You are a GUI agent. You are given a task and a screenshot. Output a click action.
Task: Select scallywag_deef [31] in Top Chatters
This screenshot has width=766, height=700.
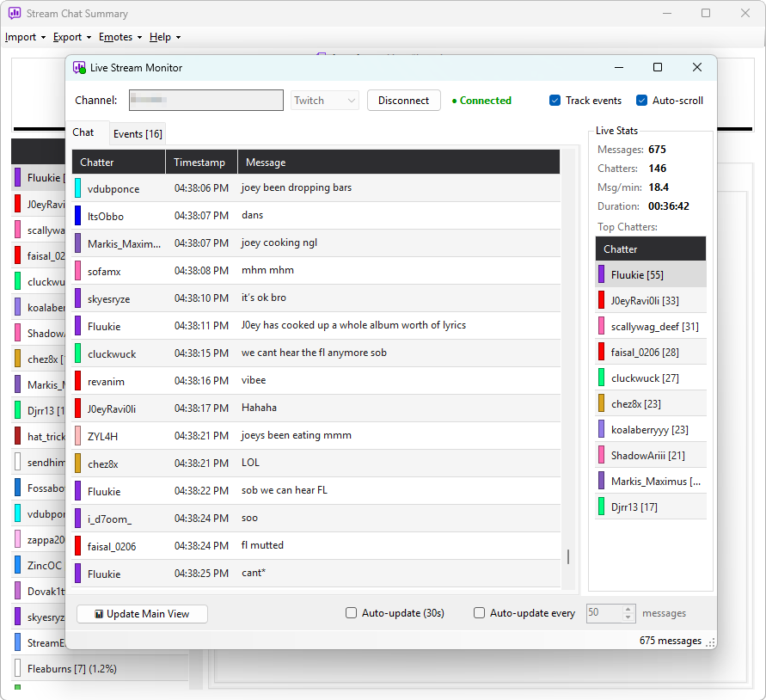point(651,327)
